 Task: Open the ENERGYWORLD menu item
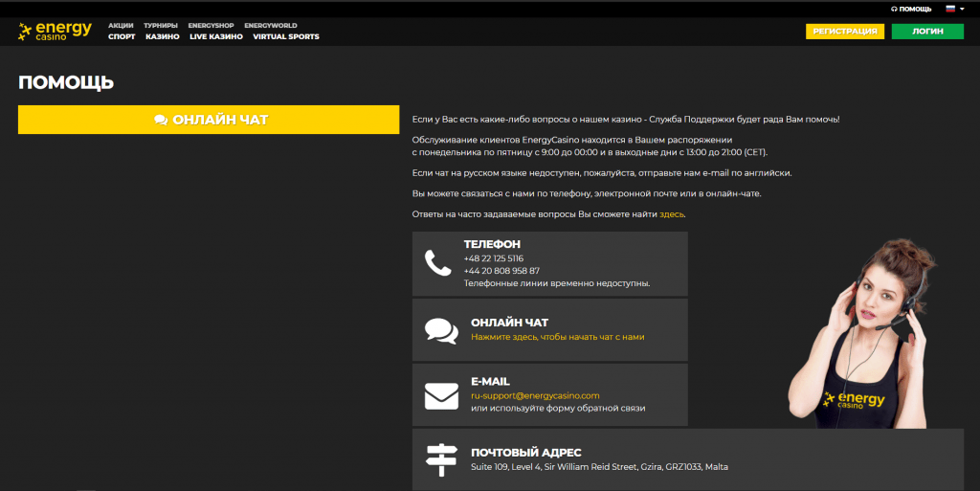tap(271, 26)
